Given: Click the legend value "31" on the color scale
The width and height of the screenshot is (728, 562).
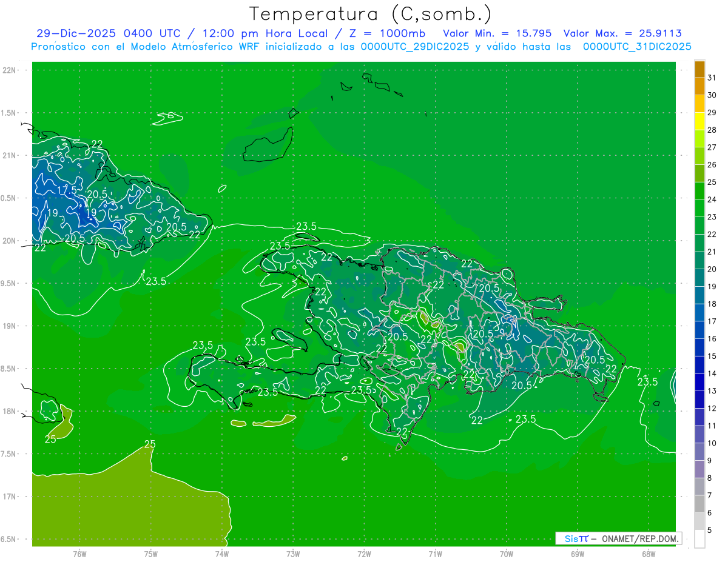Looking at the screenshot, I should 712,78.
